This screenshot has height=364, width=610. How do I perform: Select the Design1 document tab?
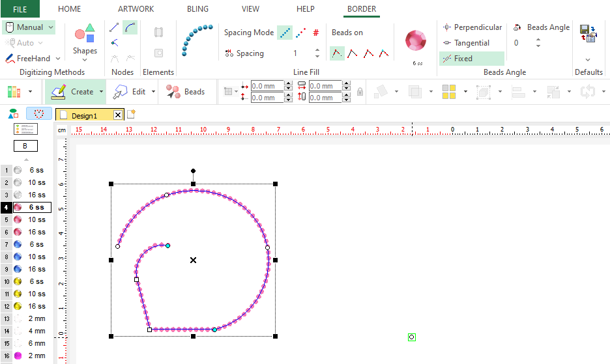[x=85, y=115]
